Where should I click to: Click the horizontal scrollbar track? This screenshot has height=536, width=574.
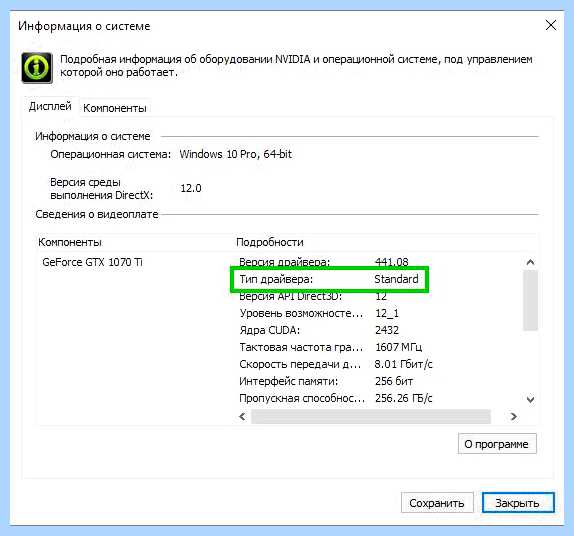(371, 416)
